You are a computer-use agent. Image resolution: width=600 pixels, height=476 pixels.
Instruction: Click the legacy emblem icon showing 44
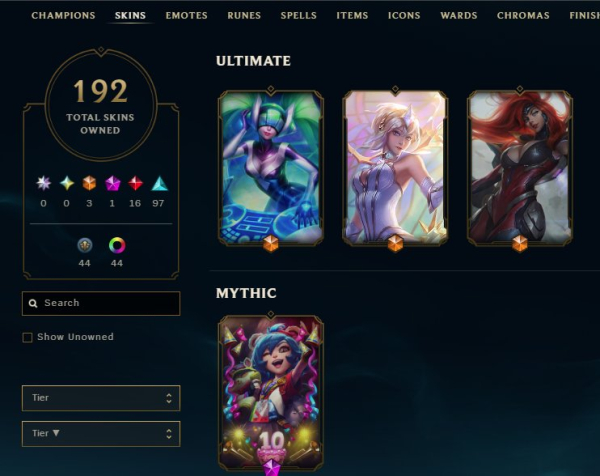click(85, 245)
